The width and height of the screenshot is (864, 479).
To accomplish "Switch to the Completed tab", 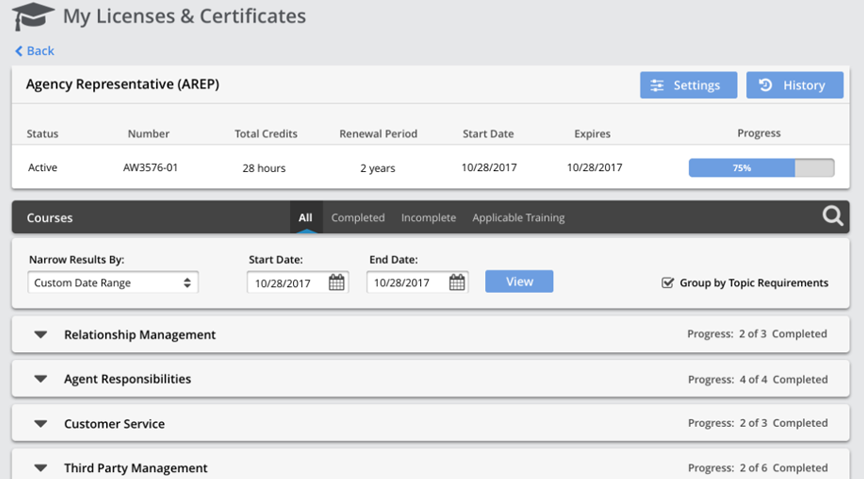I will [357, 218].
